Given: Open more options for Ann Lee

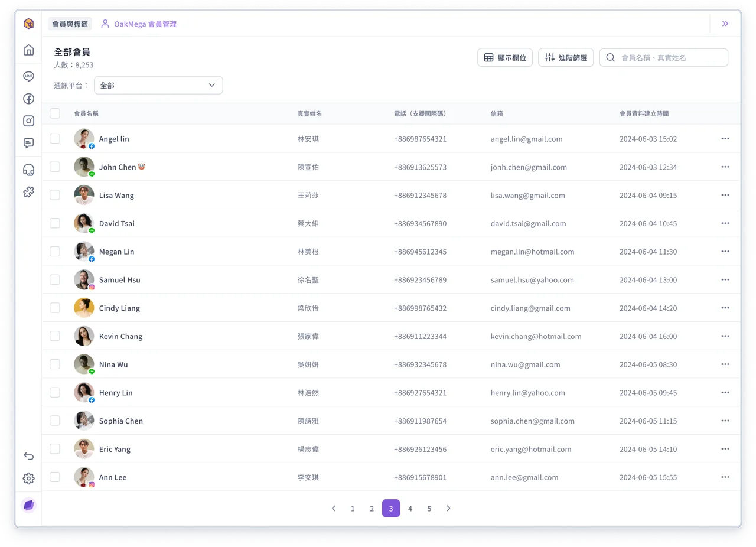Looking at the screenshot, I should pyautogui.click(x=725, y=477).
